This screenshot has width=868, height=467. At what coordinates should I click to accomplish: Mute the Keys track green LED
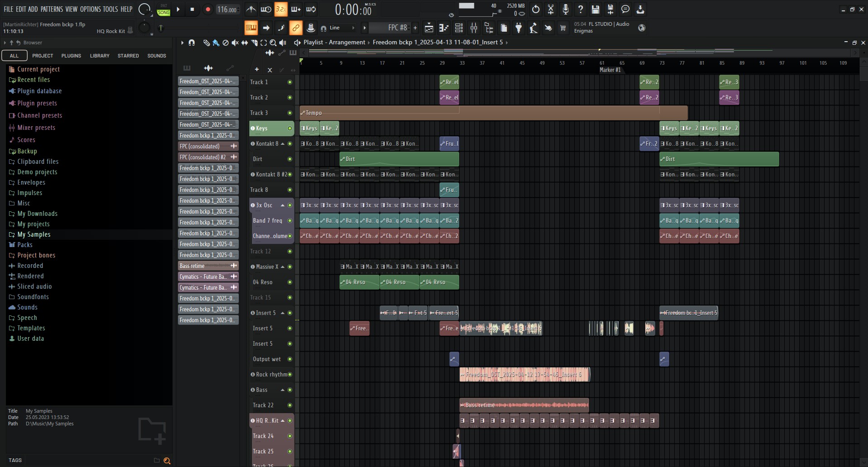(x=290, y=129)
